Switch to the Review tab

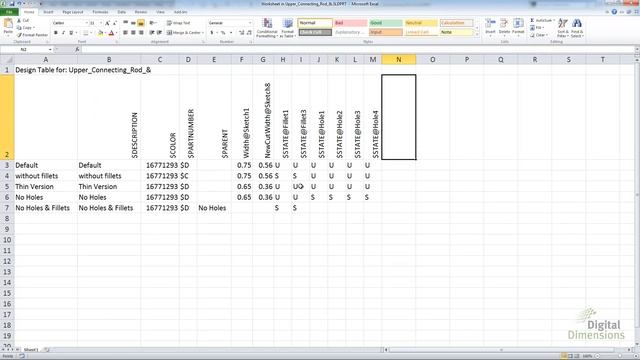click(141, 12)
